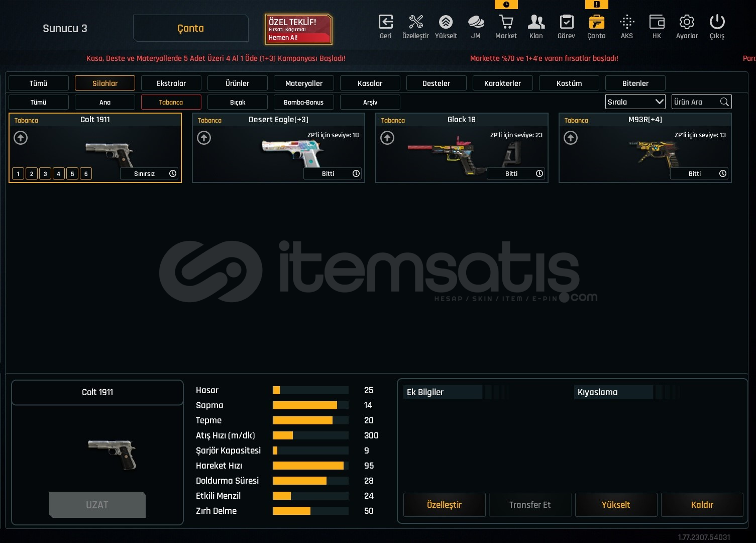
Task: Open the AKS icon
Action: click(x=626, y=22)
